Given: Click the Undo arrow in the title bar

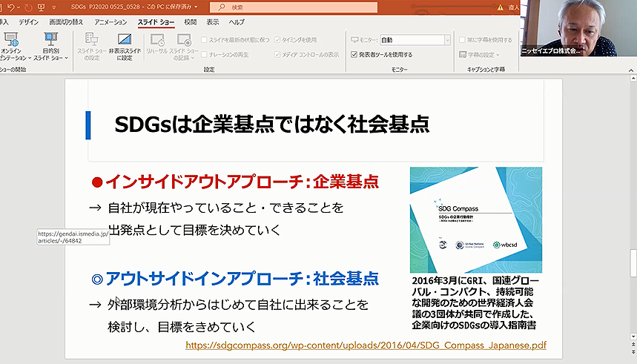Looking at the screenshot, I should pyautogui.click(x=10, y=7).
